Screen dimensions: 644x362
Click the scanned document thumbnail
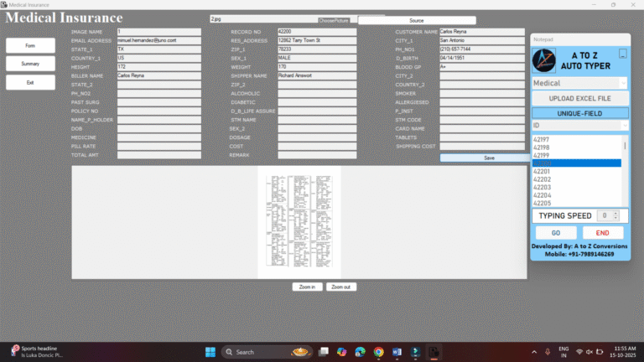pyautogui.click(x=299, y=222)
